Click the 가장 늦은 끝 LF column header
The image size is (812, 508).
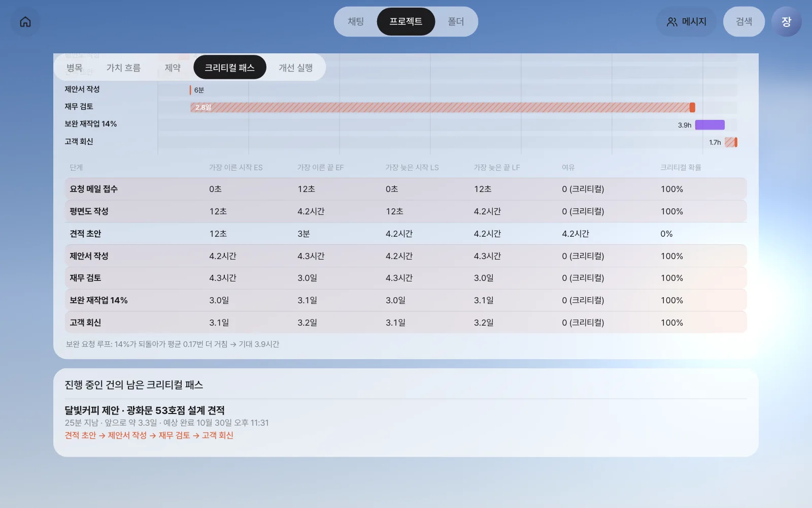tap(497, 167)
